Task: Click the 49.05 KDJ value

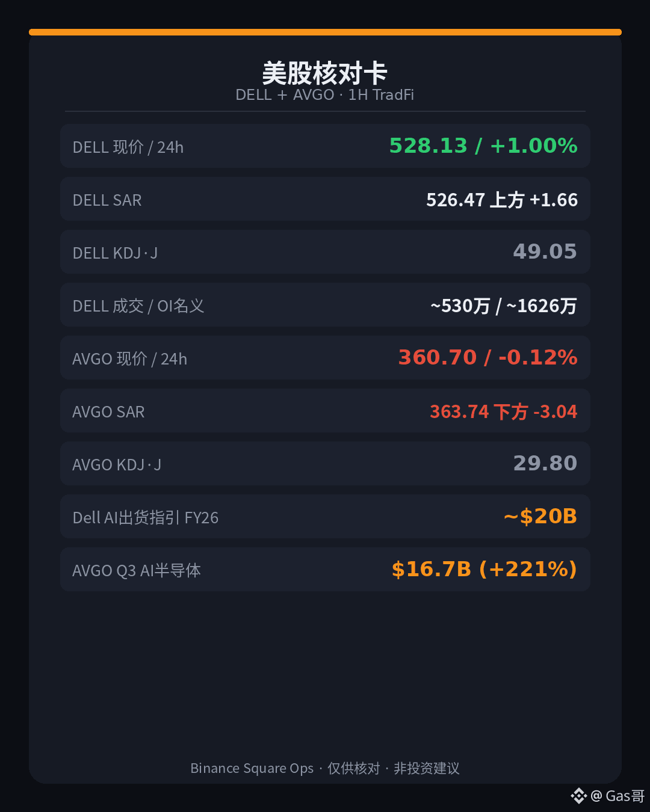Action: (x=545, y=252)
